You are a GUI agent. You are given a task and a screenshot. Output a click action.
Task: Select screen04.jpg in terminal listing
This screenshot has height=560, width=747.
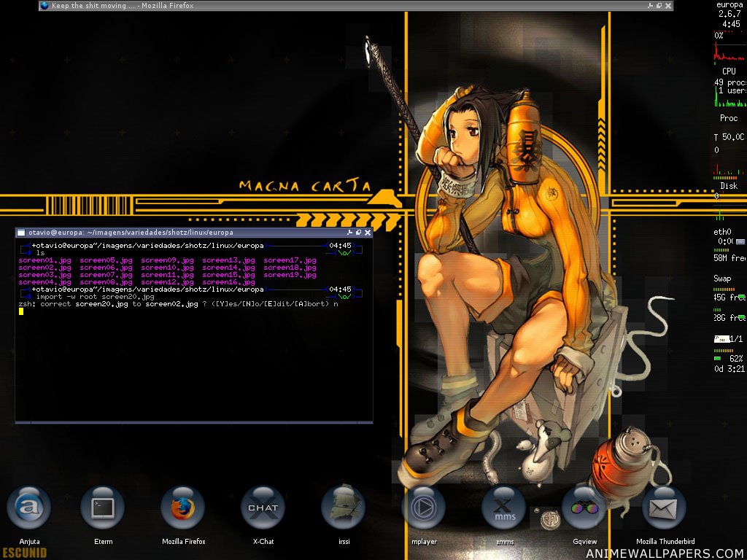44,282
